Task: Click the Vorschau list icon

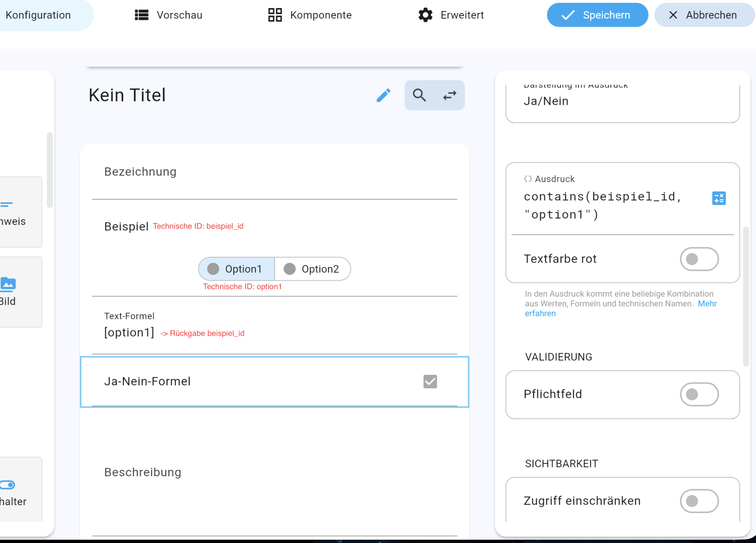Action: click(x=141, y=15)
